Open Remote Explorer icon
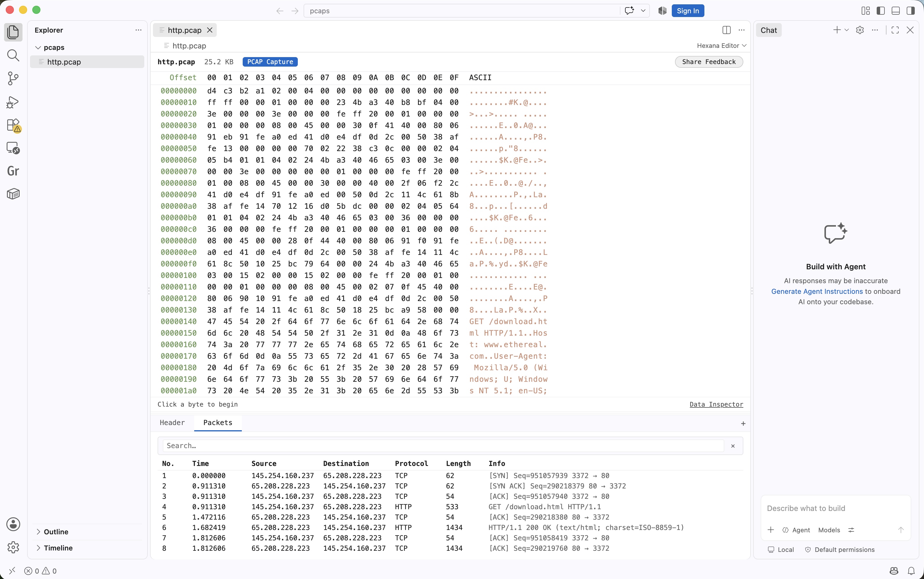Viewport: 924px width, 579px height. [13, 148]
